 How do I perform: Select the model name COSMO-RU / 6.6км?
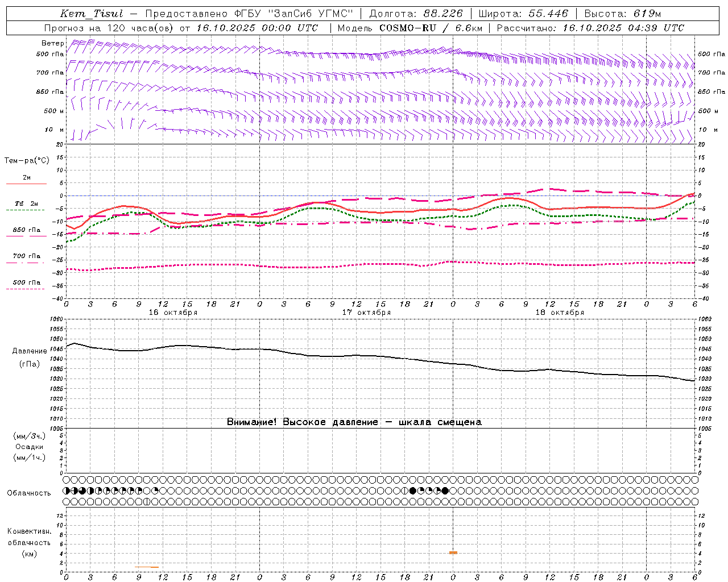pos(431,28)
